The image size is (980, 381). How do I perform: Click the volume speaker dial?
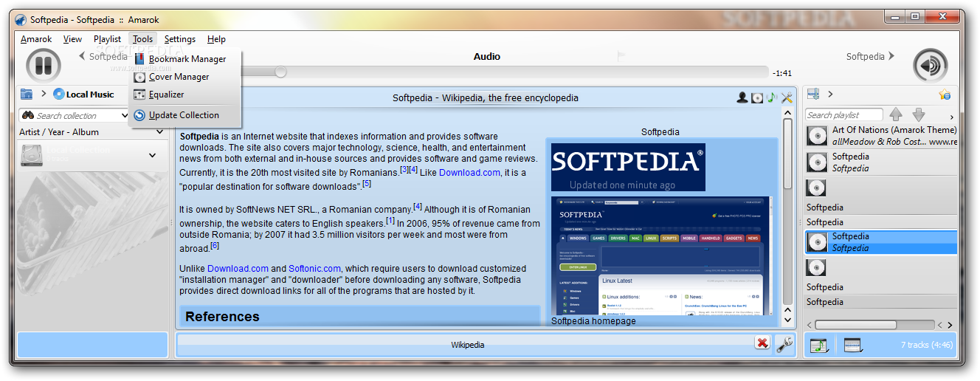coord(931,65)
